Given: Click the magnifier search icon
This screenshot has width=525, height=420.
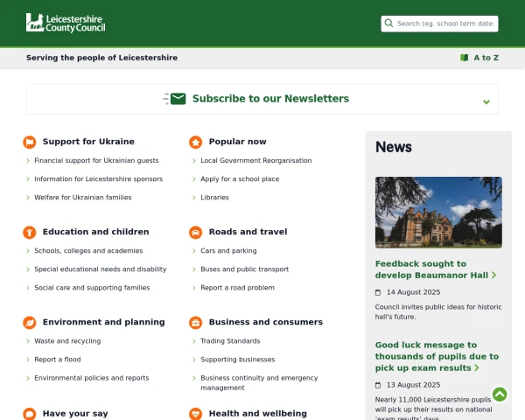Looking at the screenshot, I should click(388, 23).
